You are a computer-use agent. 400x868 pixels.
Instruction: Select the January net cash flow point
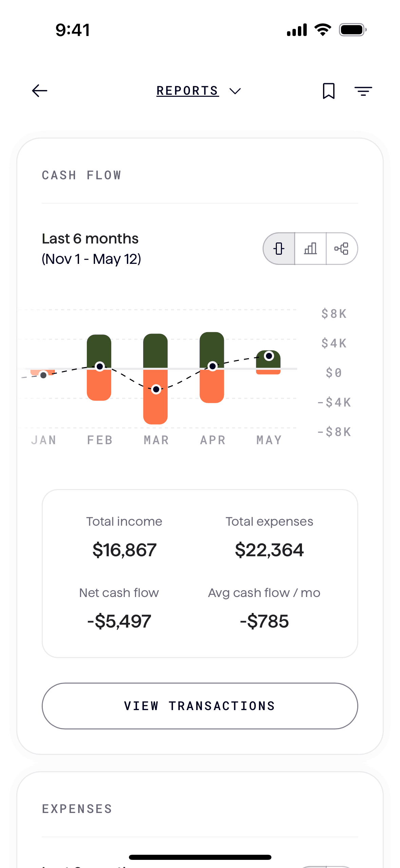click(x=43, y=375)
